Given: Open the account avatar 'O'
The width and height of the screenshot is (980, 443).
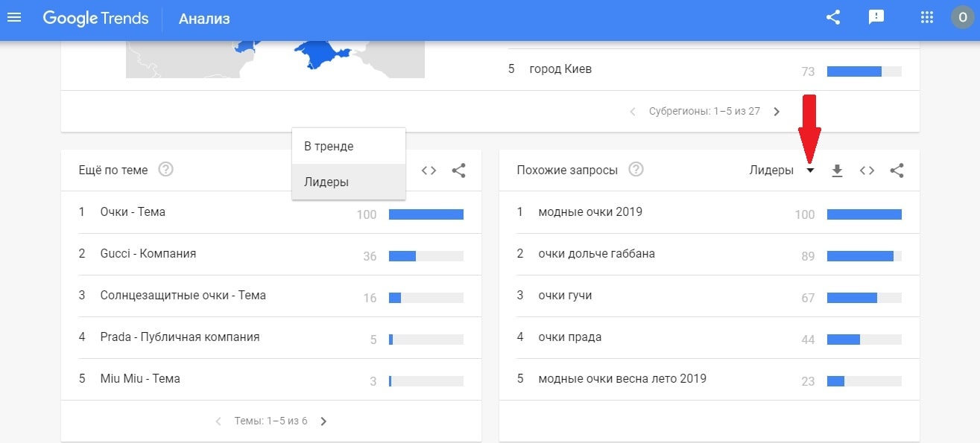Looking at the screenshot, I should tap(962, 18).
